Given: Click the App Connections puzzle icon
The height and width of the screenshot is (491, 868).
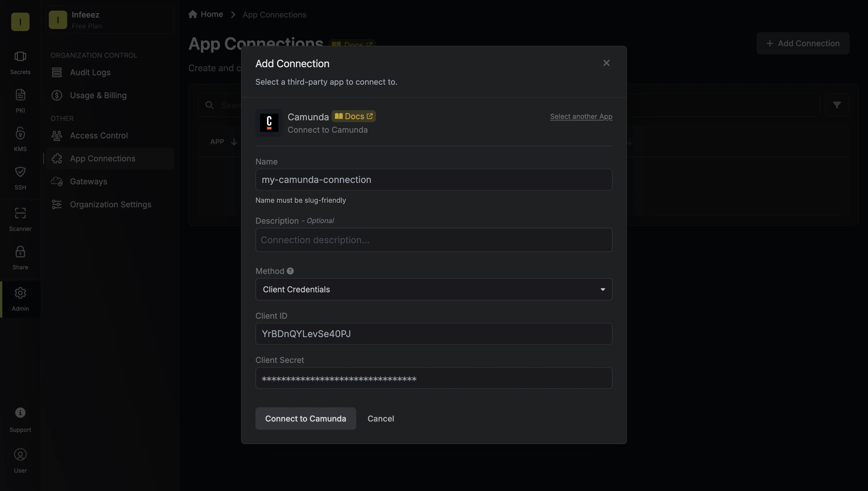Looking at the screenshot, I should pos(57,158).
